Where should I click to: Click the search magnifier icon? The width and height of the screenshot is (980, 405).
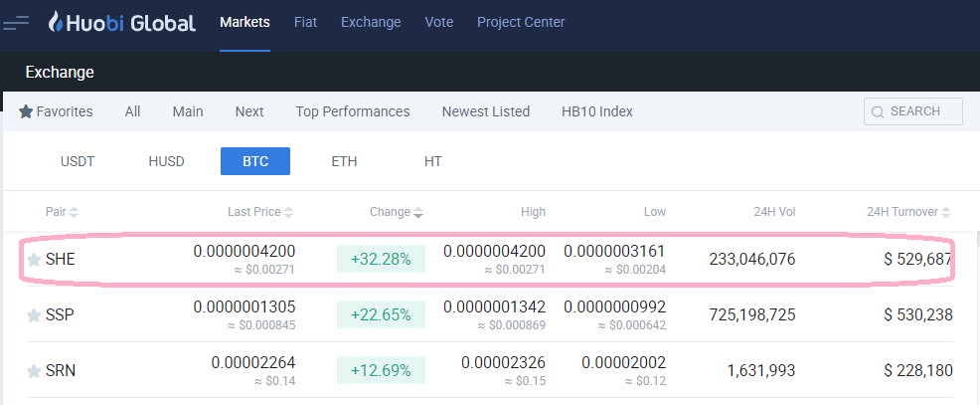tap(878, 111)
